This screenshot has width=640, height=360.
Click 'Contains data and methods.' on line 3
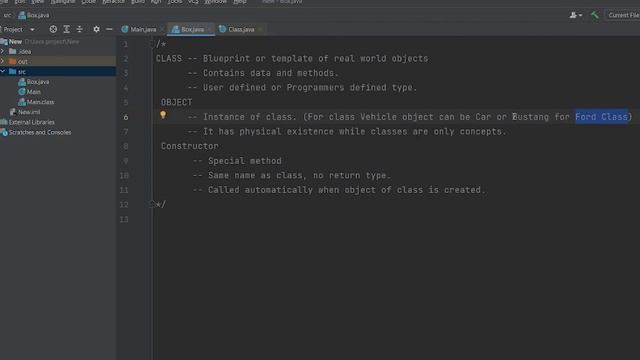(x=271, y=73)
